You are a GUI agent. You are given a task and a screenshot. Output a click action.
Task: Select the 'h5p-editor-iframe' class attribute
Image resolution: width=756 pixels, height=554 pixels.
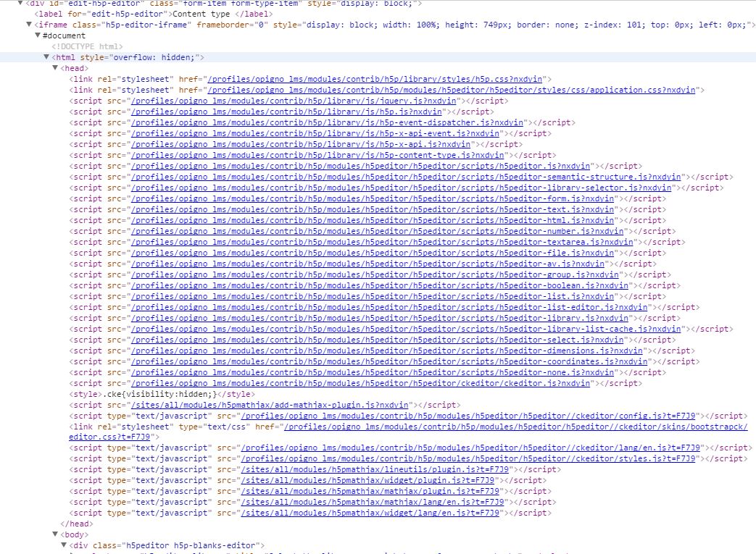click(x=132, y=25)
